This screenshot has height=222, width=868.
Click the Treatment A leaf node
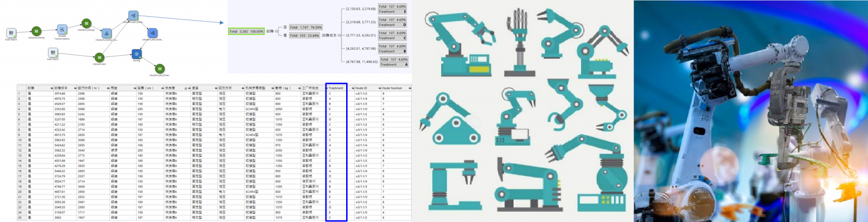[x=393, y=62]
